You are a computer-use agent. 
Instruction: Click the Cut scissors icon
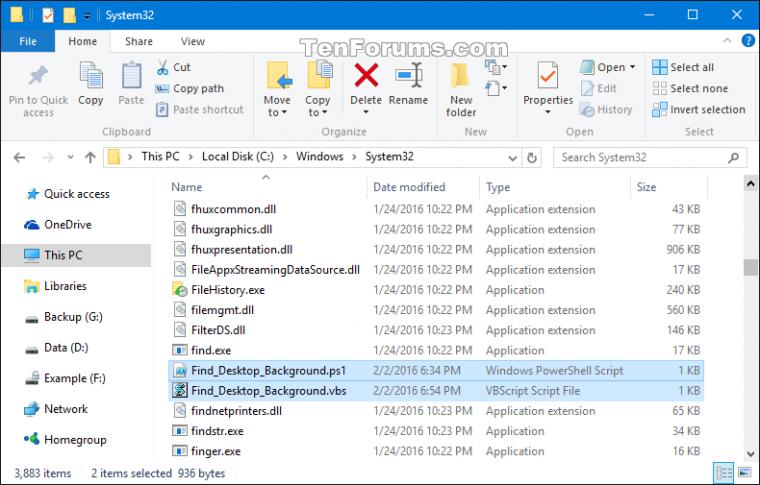coord(162,67)
